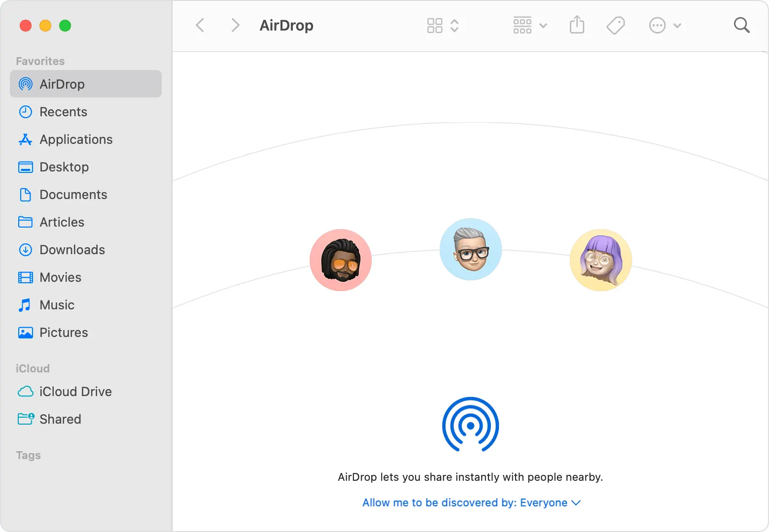Image resolution: width=769 pixels, height=532 pixels.
Task: Expand the group-by dropdown arrow
Action: [x=543, y=26]
